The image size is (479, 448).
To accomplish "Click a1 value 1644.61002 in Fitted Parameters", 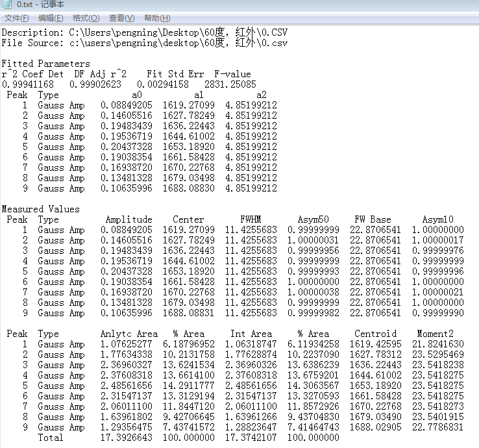I will coord(188,136).
